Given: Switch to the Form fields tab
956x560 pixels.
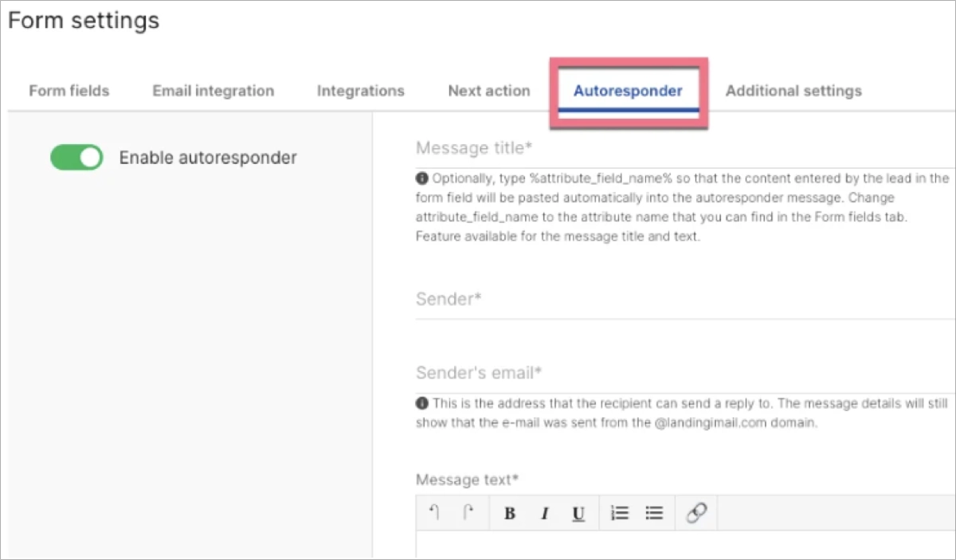Looking at the screenshot, I should [x=69, y=90].
